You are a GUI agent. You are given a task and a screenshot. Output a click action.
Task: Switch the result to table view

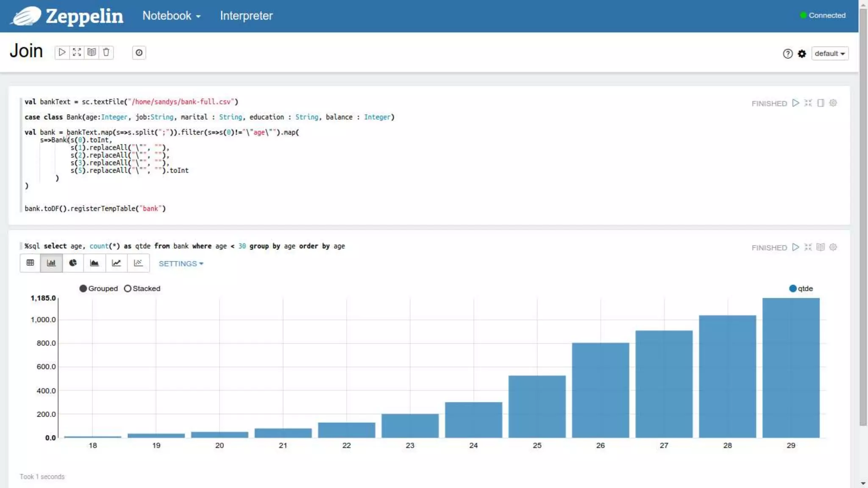coord(30,263)
